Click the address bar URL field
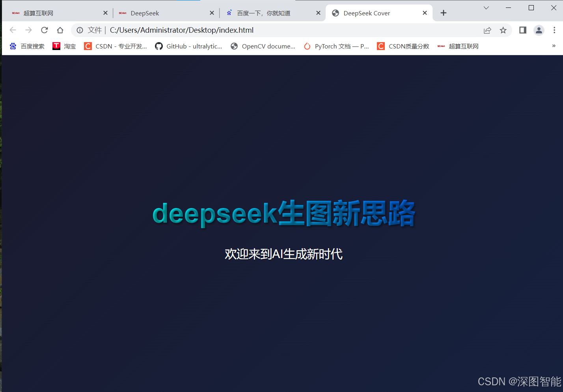 [x=292, y=30]
